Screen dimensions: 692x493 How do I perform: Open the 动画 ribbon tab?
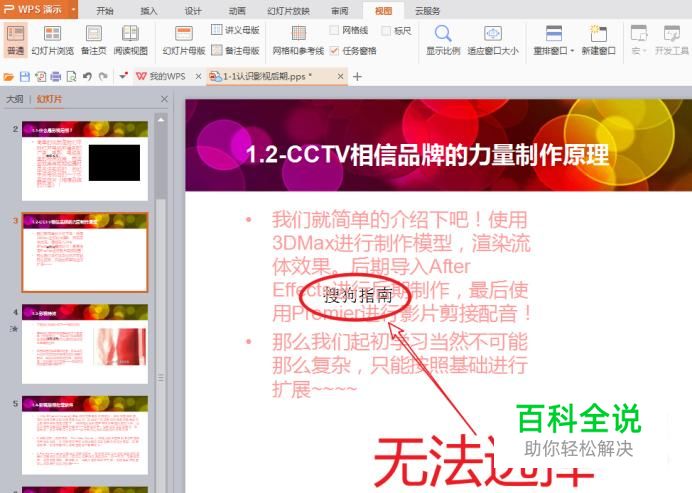click(x=237, y=11)
